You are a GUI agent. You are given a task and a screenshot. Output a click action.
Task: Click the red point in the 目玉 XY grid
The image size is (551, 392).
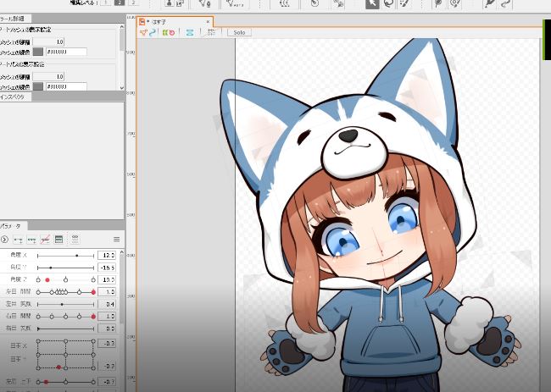click(x=58, y=367)
